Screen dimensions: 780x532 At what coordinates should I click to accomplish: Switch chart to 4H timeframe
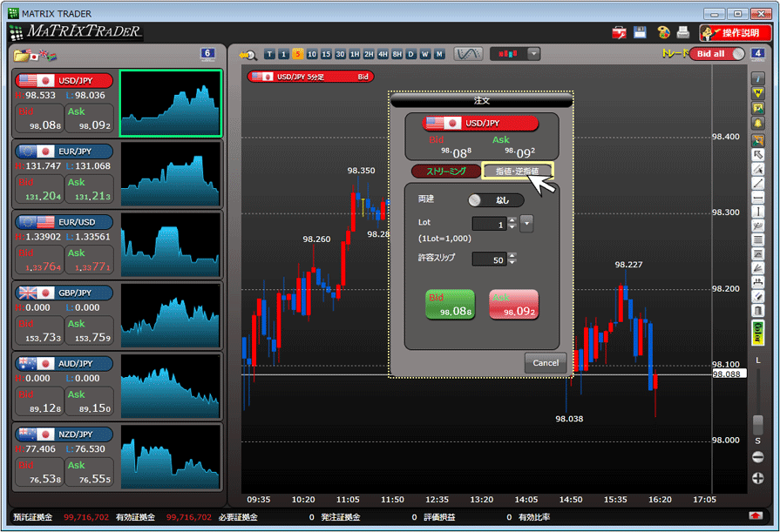383,54
